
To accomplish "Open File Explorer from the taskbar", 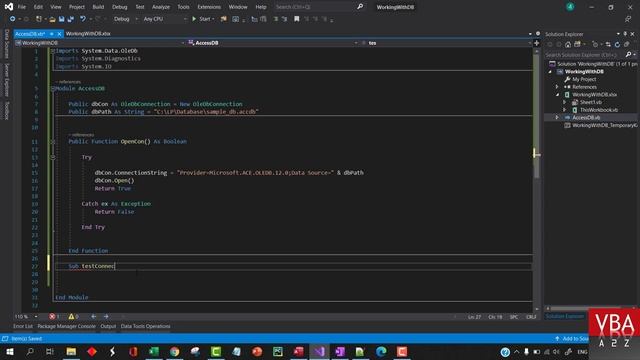I will (71, 351).
